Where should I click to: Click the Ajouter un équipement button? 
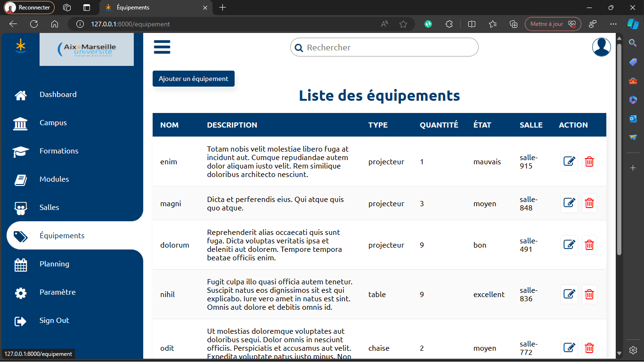click(x=194, y=79)
